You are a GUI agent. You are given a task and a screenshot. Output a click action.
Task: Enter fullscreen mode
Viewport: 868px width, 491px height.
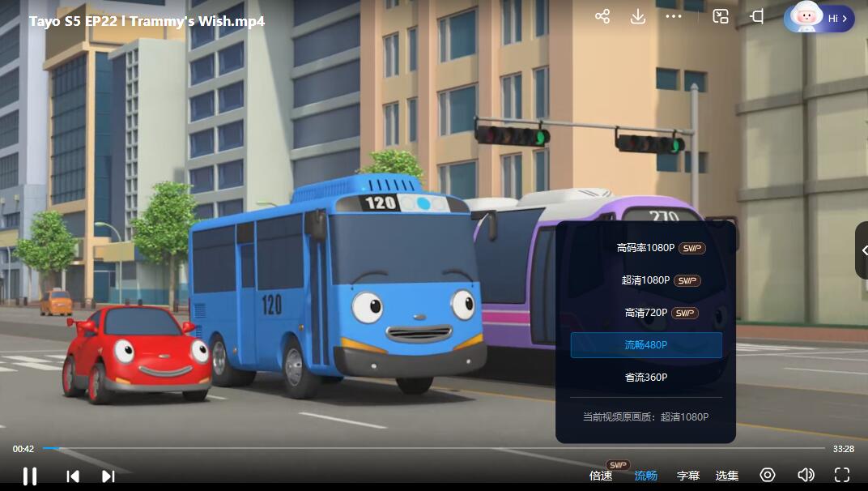click(x=842, y=475)
